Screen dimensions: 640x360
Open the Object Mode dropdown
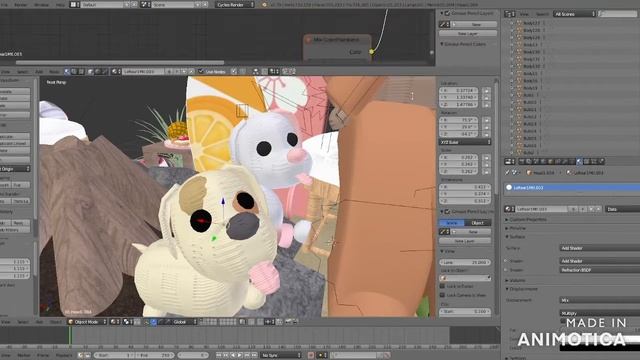point(87,322)
